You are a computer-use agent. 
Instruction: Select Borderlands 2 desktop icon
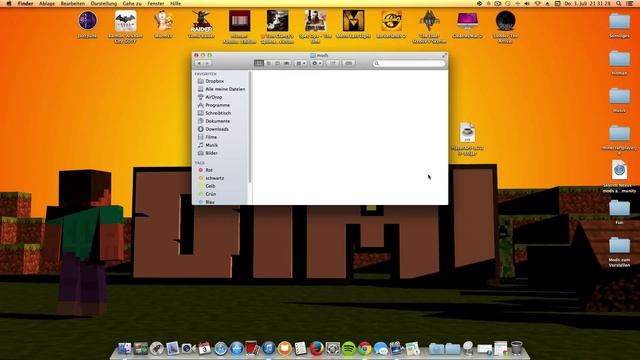coord(391,21)
